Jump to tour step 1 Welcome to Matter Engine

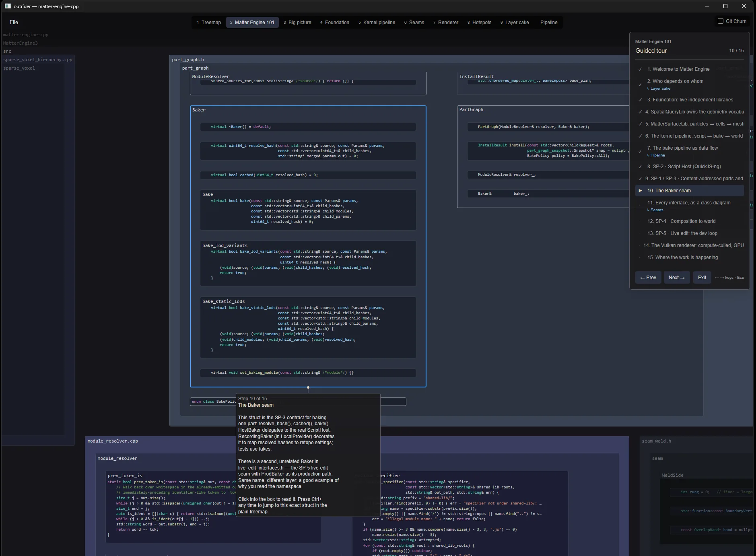pyautogui.click(x=690, y=69)
